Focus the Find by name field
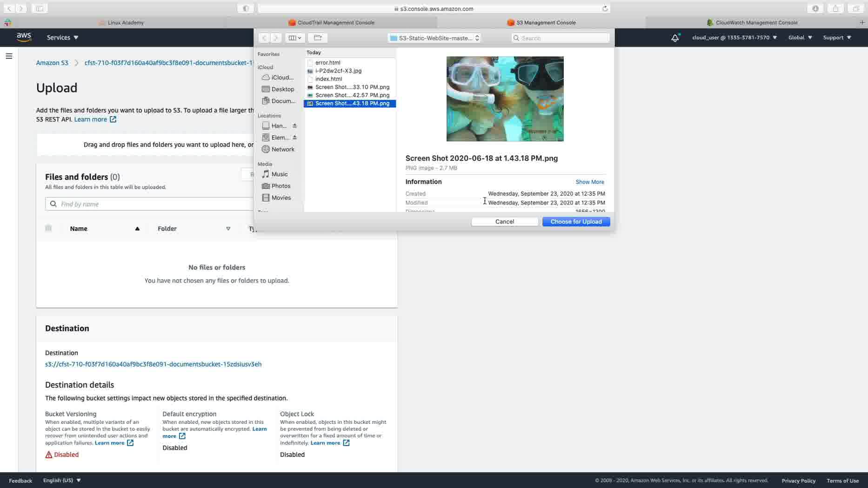 [x=149, y=204]
